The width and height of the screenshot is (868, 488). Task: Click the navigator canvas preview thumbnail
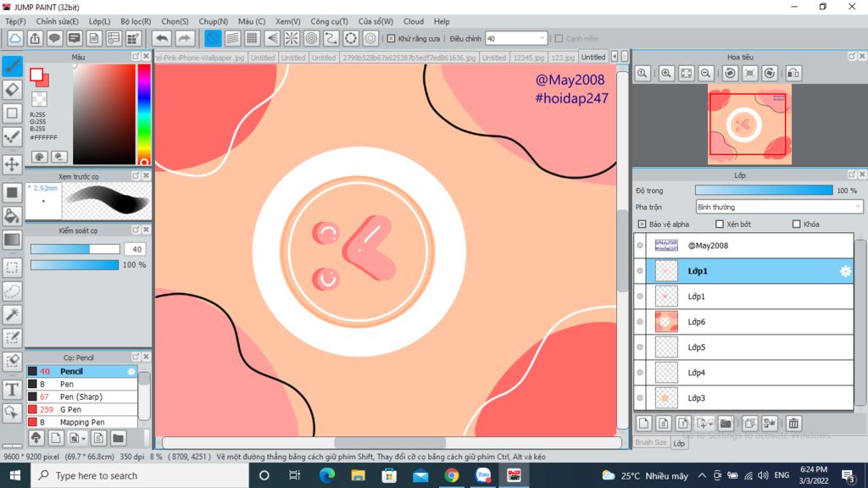pyautogui.click(x=749, y=125)
